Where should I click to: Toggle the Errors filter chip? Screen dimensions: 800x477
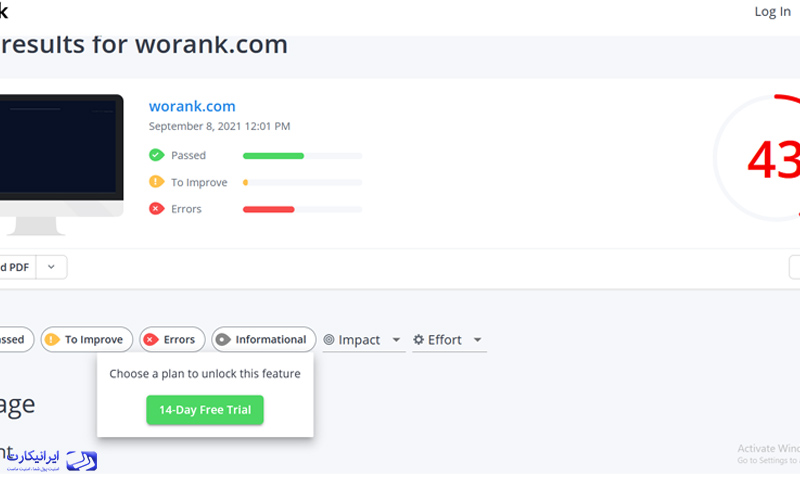(x=172, y=339)
